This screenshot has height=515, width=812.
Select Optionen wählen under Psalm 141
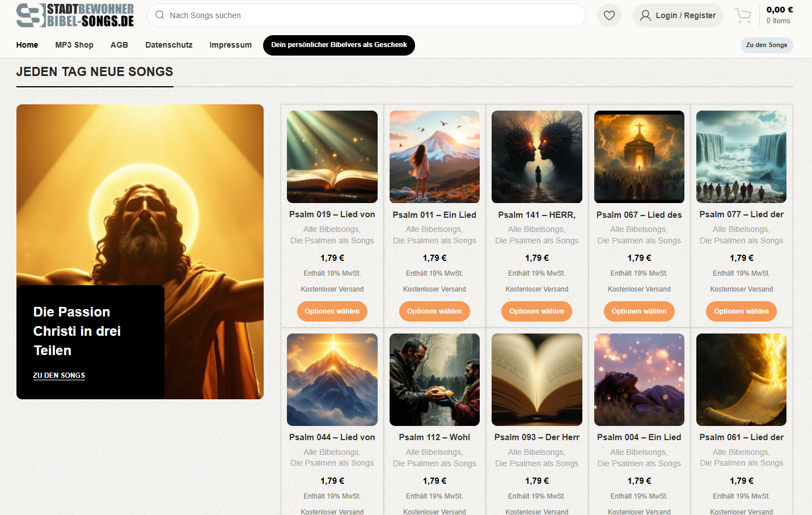coord(536,311)
